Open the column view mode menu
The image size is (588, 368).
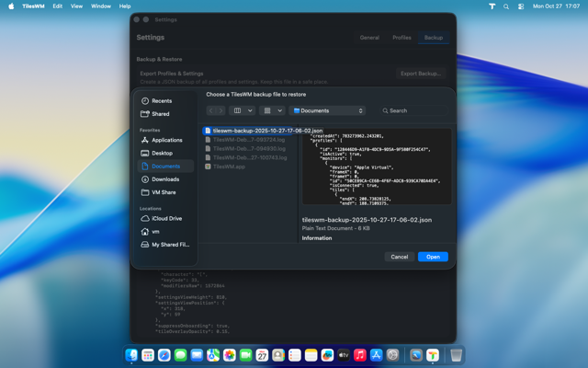pos(243,110)
